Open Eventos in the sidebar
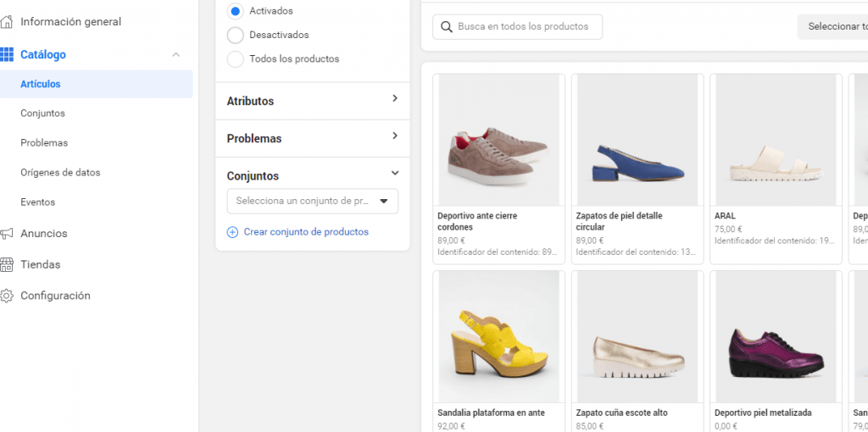This screenshot has width=868, height=432. tap(37, 202)
